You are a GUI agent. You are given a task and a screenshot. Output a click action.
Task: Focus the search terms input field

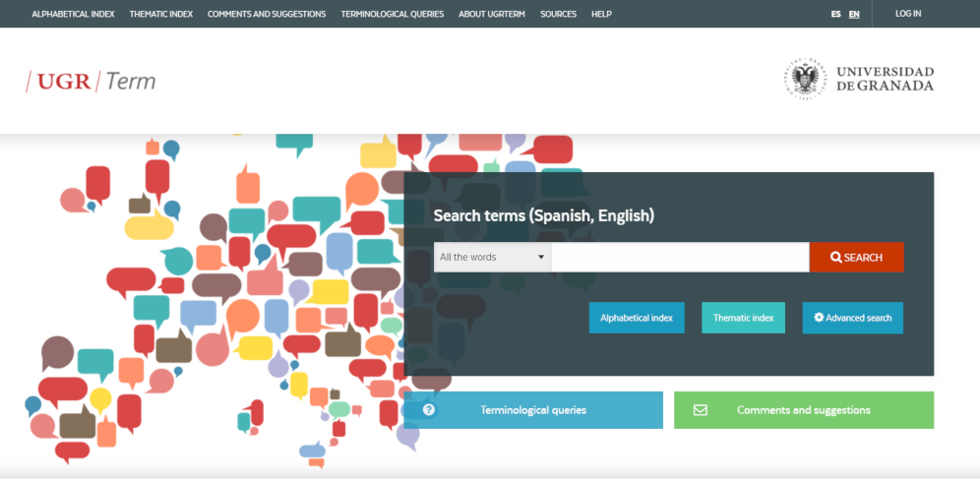680,257
